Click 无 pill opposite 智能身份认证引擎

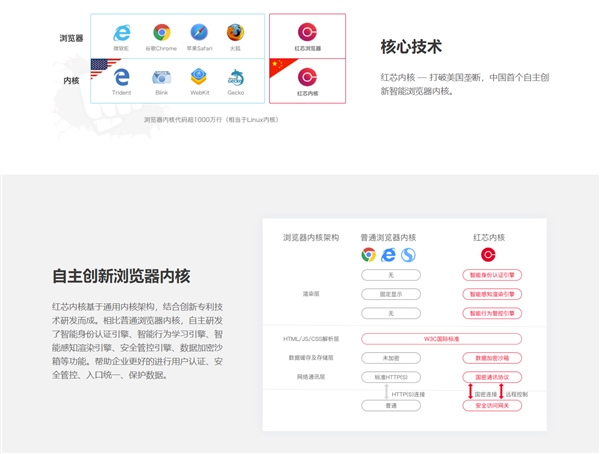(x=391, y=275)
